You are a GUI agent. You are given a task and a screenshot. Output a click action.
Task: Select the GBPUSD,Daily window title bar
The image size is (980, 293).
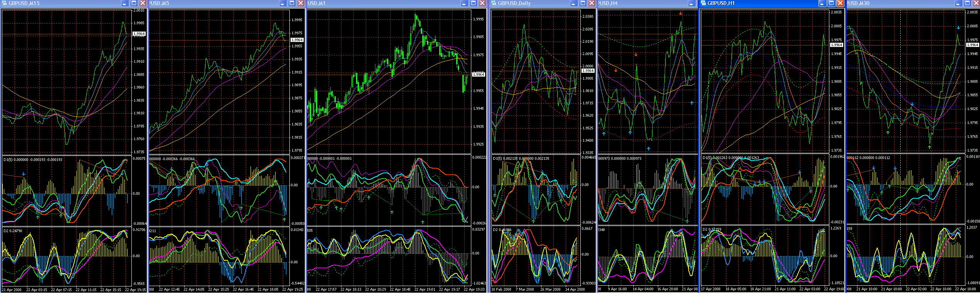[x=514, y=3]
